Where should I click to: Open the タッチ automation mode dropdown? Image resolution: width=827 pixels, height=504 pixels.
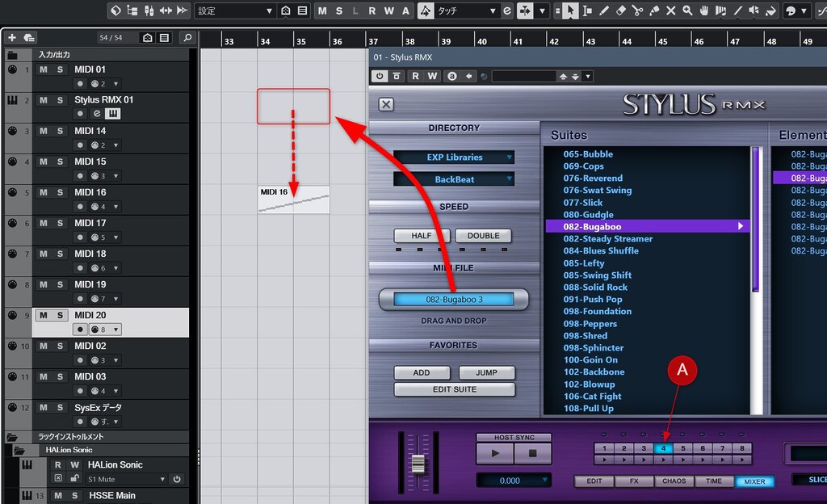click(x=466, y=10)
